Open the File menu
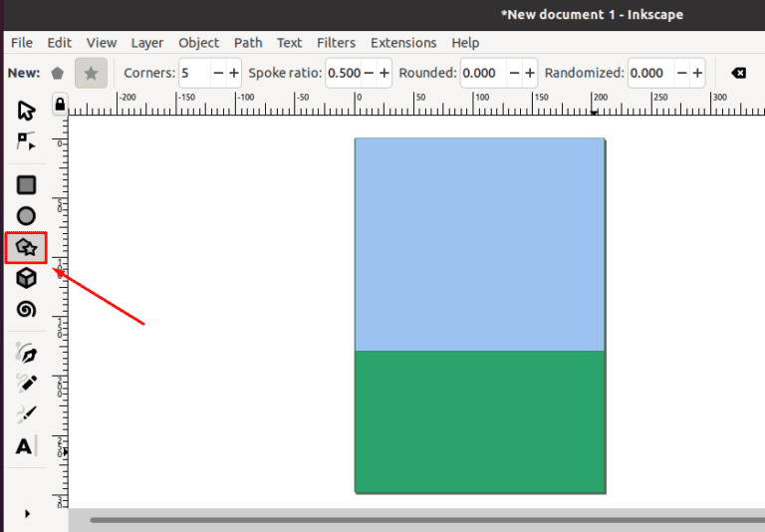Image resolution: width=765 pixels, height=532 pixels. (22, 43)
